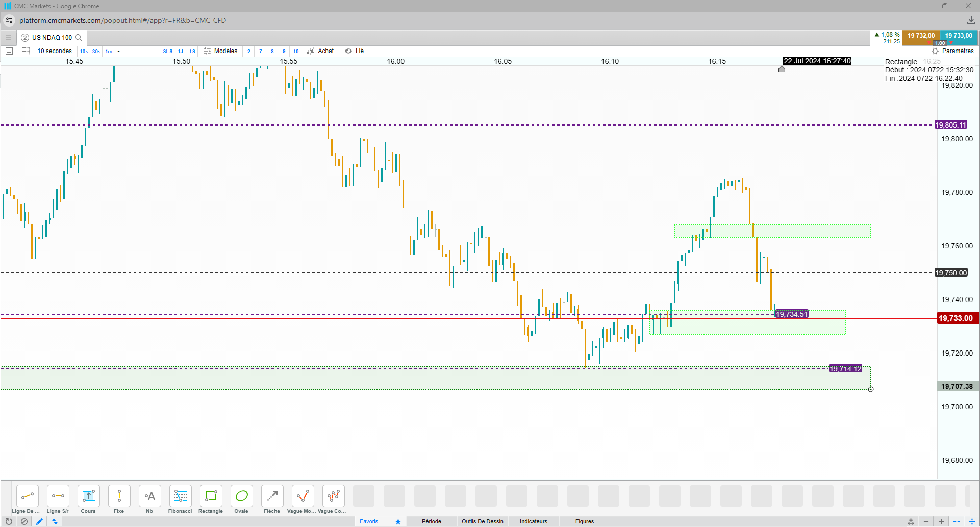Open the 10 secondes interval dropdown
This screenshot has height=527, width=980.
[55, 51]
